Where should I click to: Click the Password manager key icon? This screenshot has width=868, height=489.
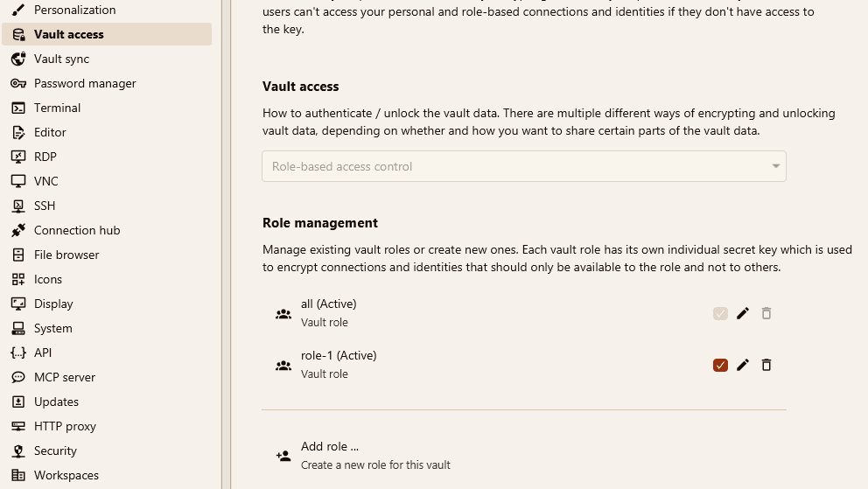18,83
